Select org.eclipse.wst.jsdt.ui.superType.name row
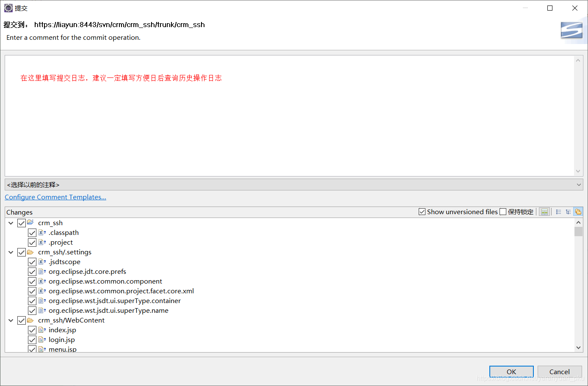 click(108, 310)
